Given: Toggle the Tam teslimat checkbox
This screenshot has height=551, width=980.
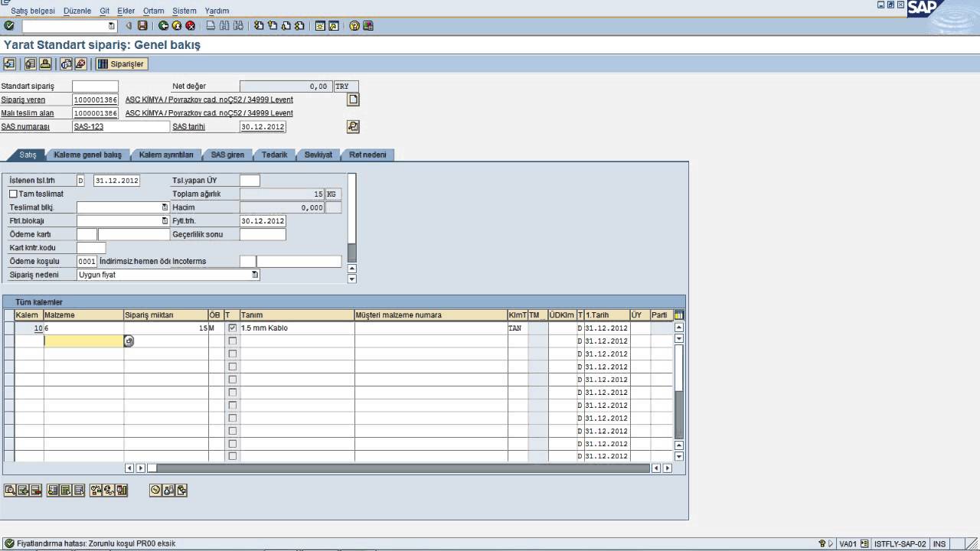Looking at the screenshot, I should click(x=13, y=194).
